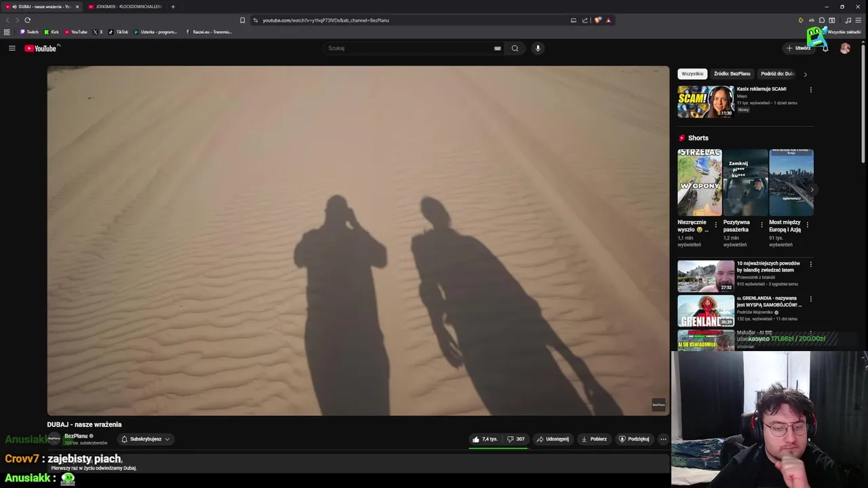Open Most między Europą i Azją short
The image size is (868, 488).
tap(791, 182)
